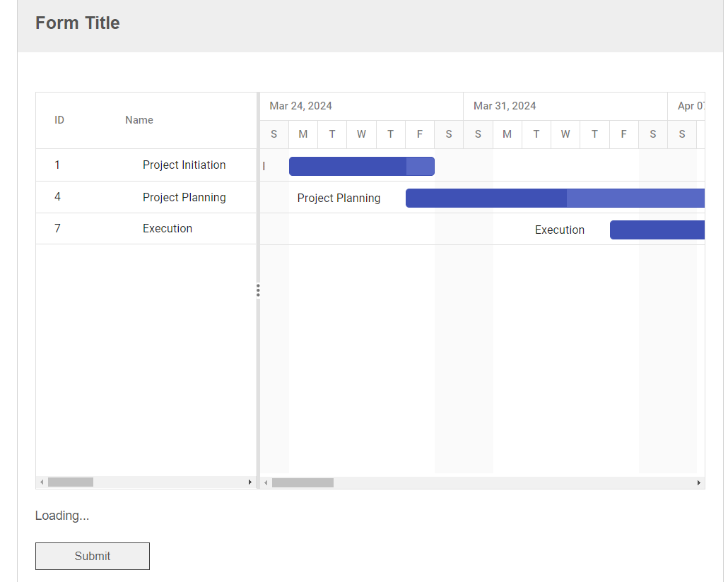Screen dimensions: 728x582
Task: Click the Project Planning taskbar in chart
Action: coord(555,198)
